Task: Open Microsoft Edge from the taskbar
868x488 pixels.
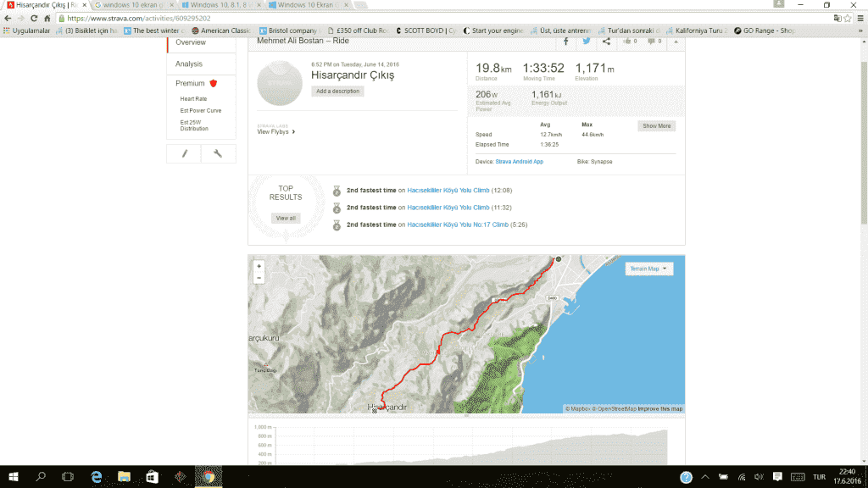Action: pos(97,477)
